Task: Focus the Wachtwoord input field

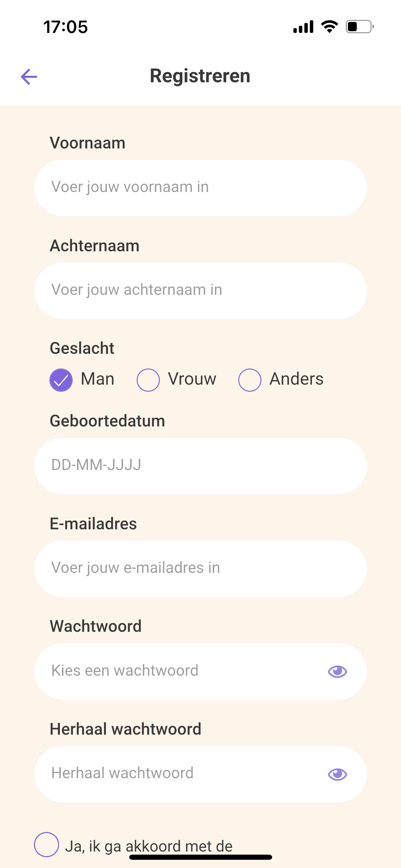Action: (178, 671)
